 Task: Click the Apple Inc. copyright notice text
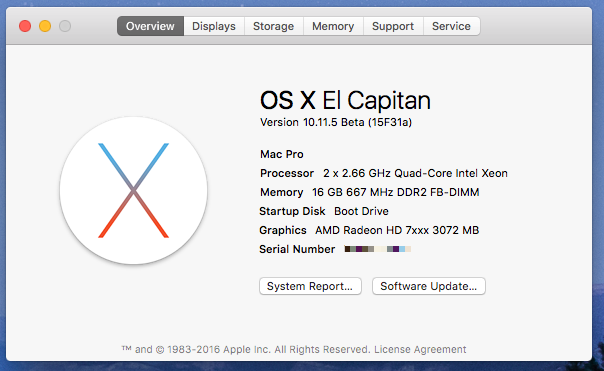tap(246, 349)
